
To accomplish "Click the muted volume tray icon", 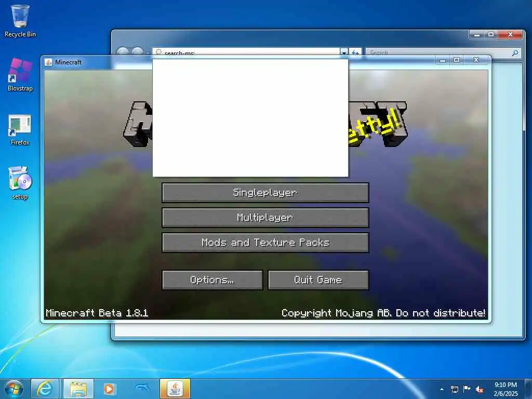I will tap(480, 389).
